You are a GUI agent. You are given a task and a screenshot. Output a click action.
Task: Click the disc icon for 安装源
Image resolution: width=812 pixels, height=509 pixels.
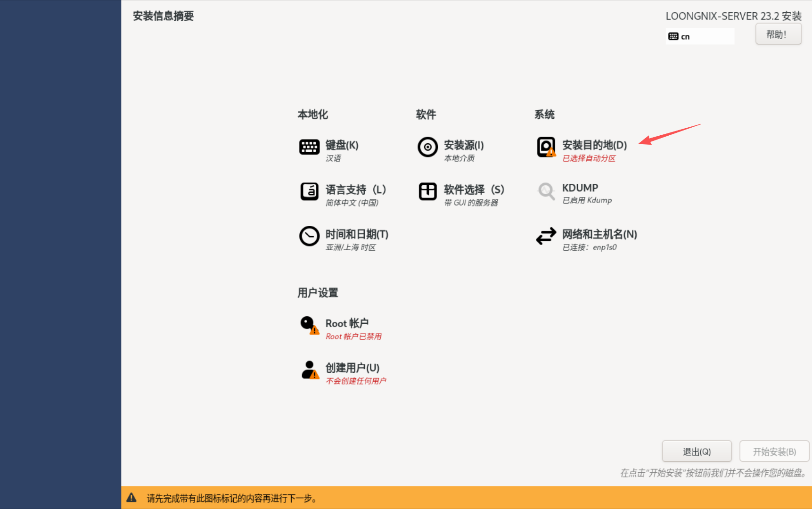tap(427, 147)
